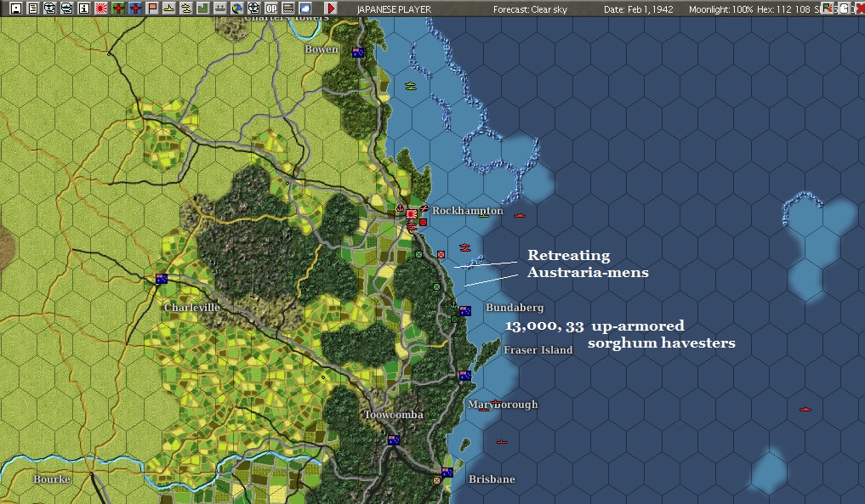Click the Toowoomba city label
This screenshot has height=504, width=865.
point(393,415)
